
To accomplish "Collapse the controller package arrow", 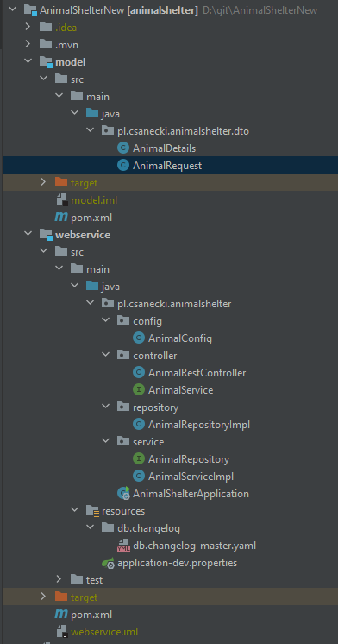I will [x=106, y=355].
